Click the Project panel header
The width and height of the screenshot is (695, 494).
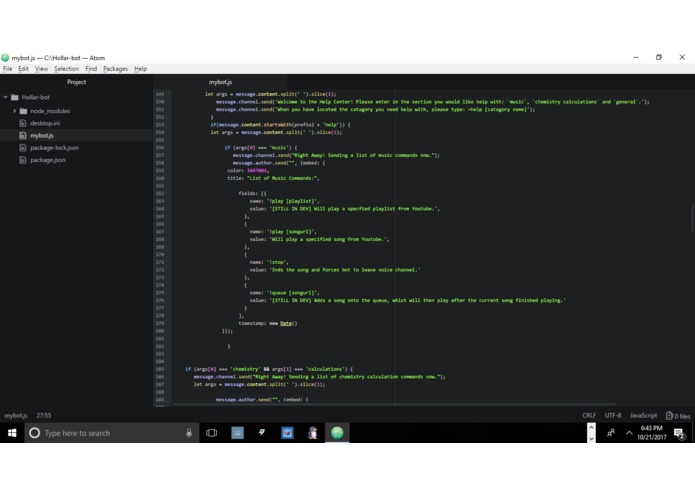(x=76, y=82)
